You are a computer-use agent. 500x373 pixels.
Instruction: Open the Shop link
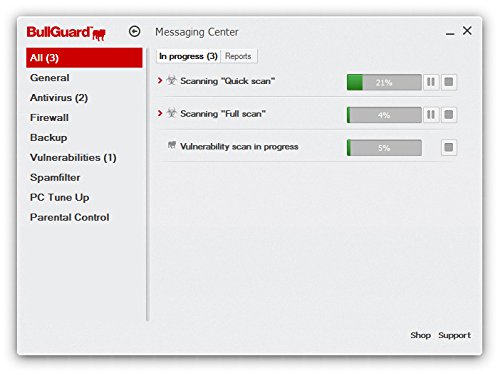[x=420, y=335]
